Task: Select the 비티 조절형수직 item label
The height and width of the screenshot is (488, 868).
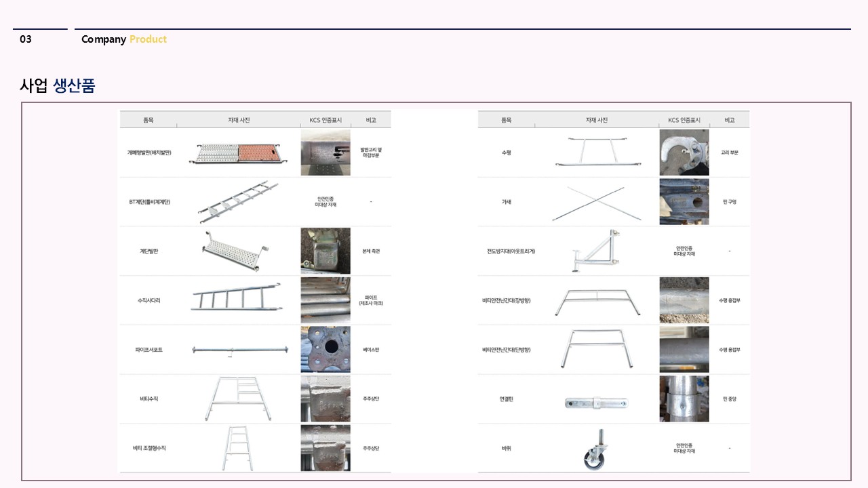Action: coord(149,448)
